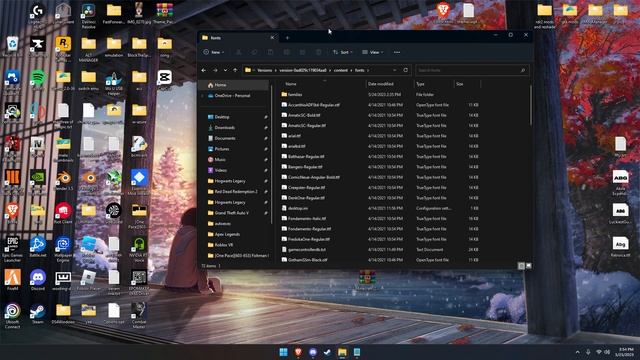Add a new tab in File Explorer
The height and width of the screenshot is (360, 640).
coord(287,38)
